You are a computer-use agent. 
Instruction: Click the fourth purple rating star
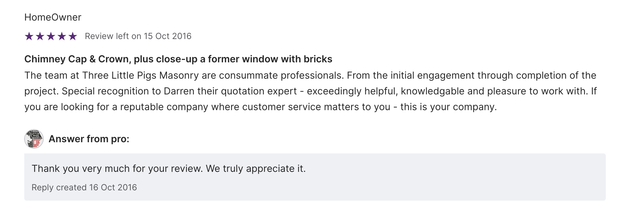[62, 37]
